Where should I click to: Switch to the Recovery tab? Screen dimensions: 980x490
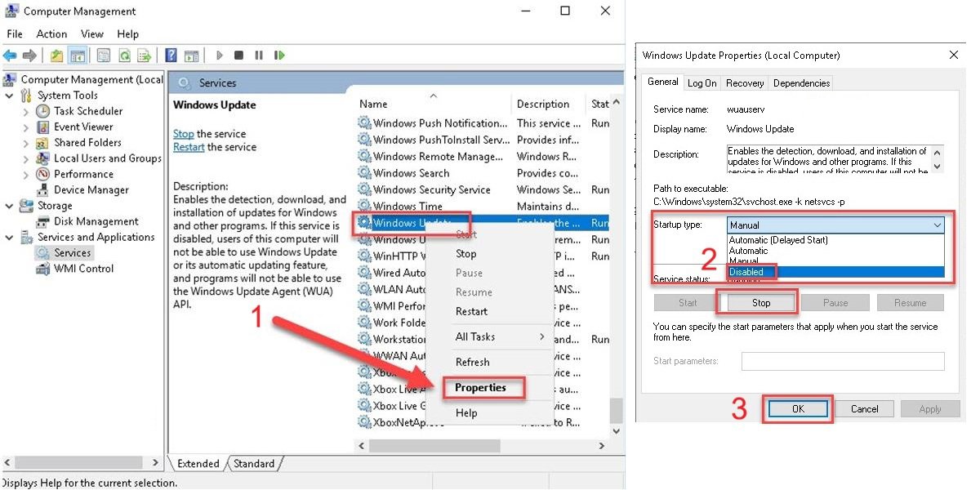(745, 83)
